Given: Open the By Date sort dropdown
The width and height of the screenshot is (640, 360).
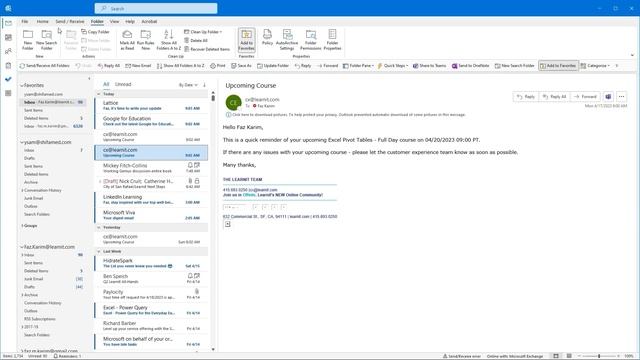Looking at the screenshot, I should 188,85.
